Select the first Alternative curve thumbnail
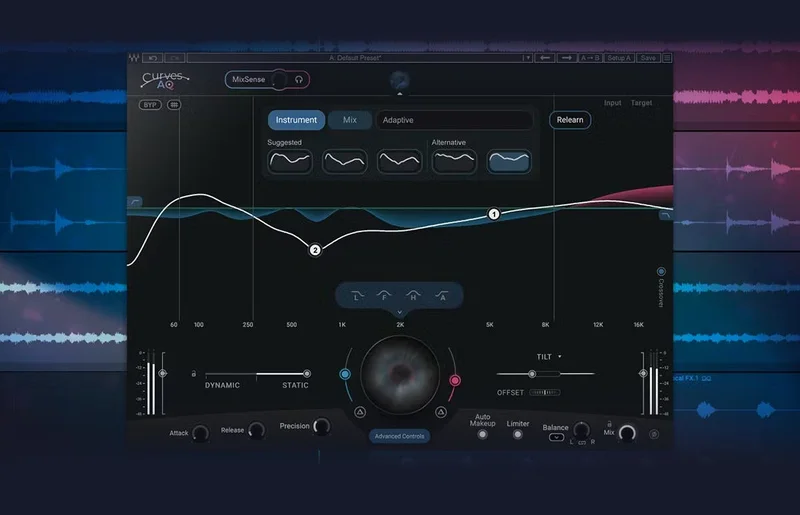This screenshot has height=515, width=800. [454, 161]
